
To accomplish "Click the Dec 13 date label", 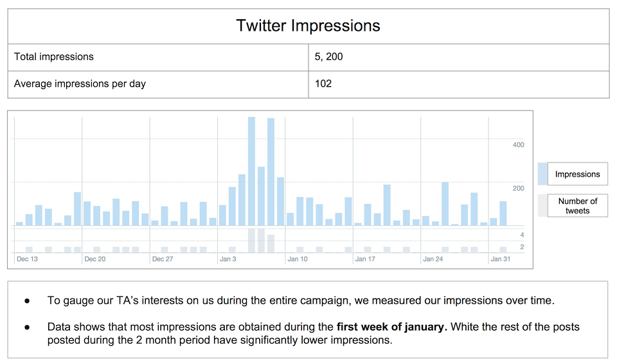I will [27, 259].
